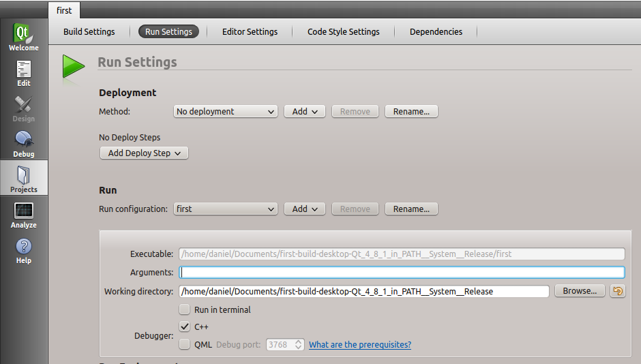The image size is (641, 364).
Task: Click into the Arguments text field
Action: pos(401,273)
